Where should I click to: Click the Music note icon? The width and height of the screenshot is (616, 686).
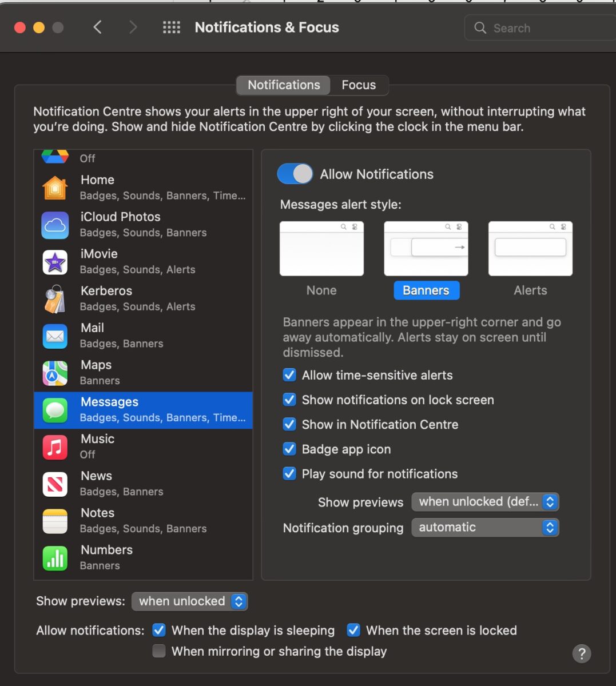click(55, 447)
